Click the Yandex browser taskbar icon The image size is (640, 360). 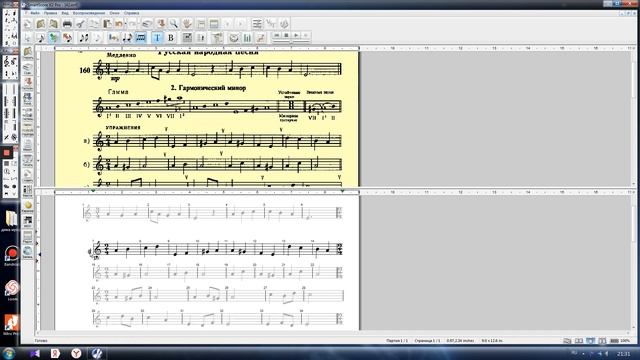[x=76, y=353]
